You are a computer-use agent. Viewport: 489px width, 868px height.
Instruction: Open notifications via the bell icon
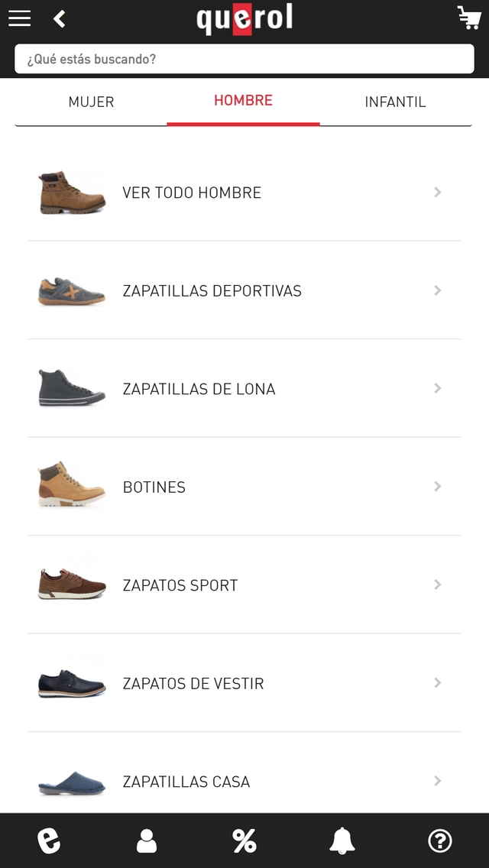(342, 840)
